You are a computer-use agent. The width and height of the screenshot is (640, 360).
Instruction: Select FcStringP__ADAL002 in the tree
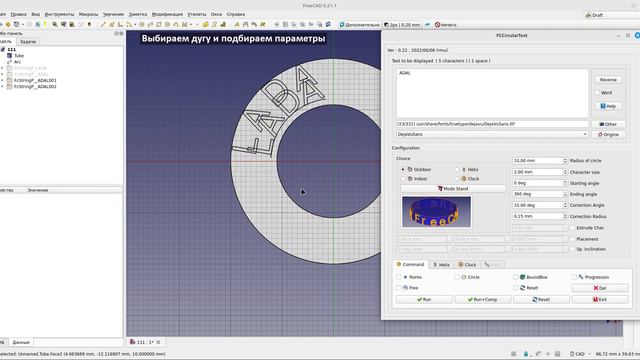tap(35, 87)
